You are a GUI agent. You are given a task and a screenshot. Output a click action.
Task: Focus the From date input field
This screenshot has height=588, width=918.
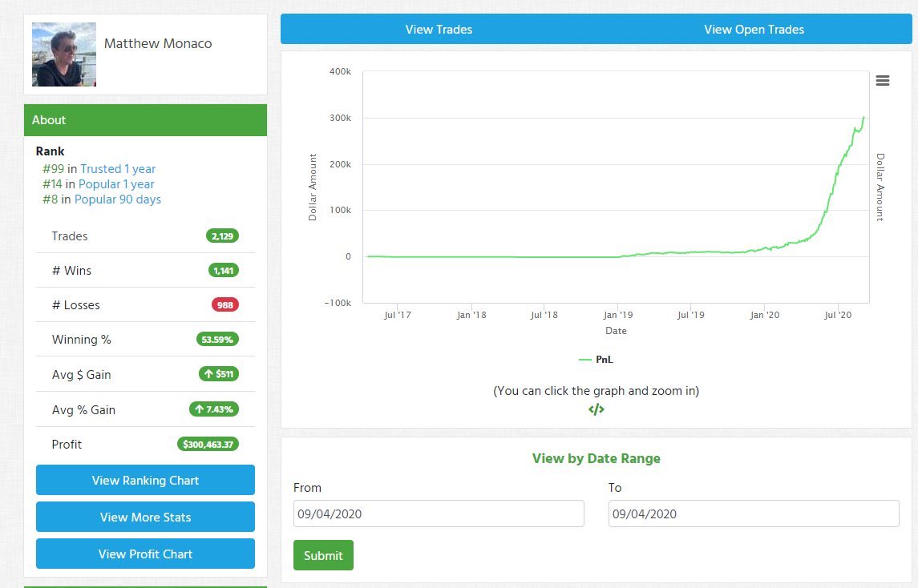pyautogui.click(x=439, y=513)
